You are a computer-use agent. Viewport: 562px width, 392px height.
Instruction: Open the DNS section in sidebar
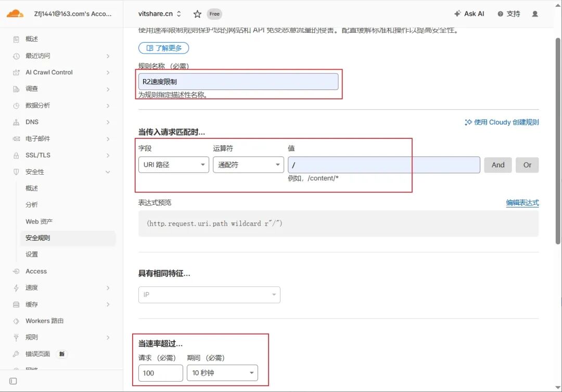(61, 122)
